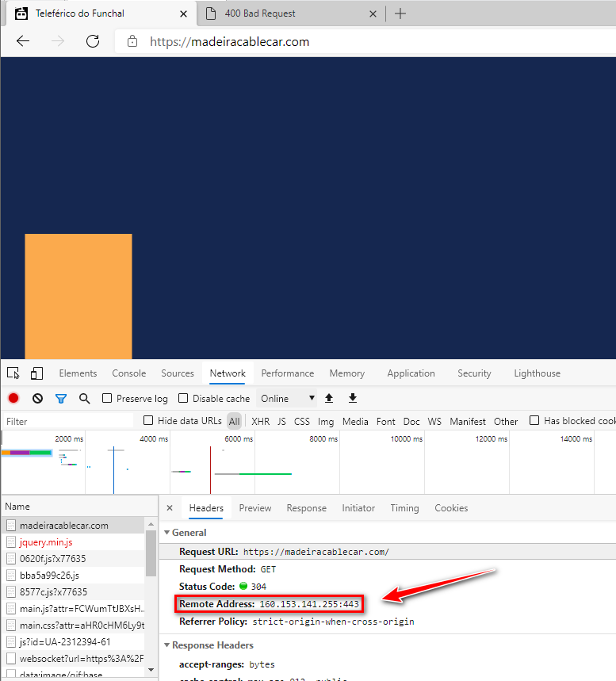Switch to the Initiator details tab
This screenshot has height=681, width=616.
[358, 507]
